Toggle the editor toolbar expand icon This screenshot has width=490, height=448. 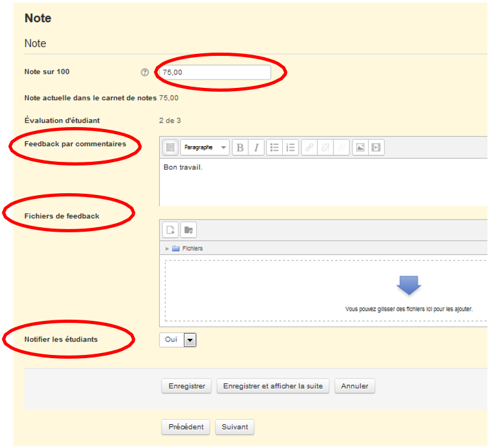pyautogui.click(x=170, y=148)
